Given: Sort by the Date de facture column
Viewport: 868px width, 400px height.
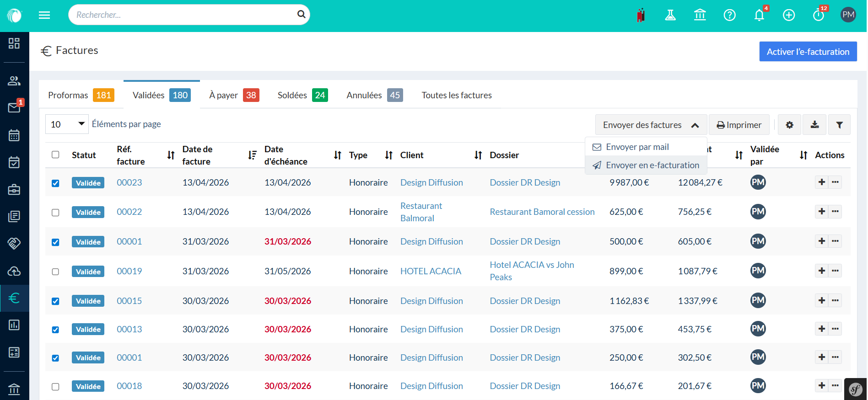Looking at the screenshot, I should coord(252,155).
